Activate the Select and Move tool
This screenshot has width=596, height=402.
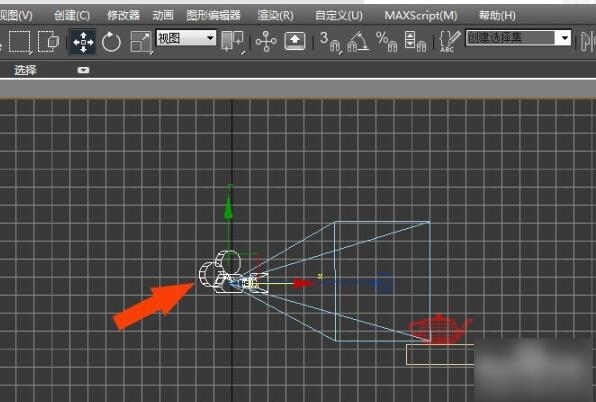coord(83,42)
